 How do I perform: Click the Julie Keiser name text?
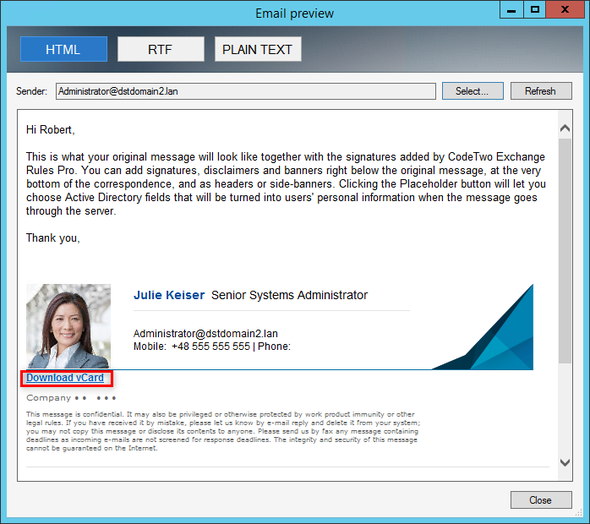coord(169,295)
